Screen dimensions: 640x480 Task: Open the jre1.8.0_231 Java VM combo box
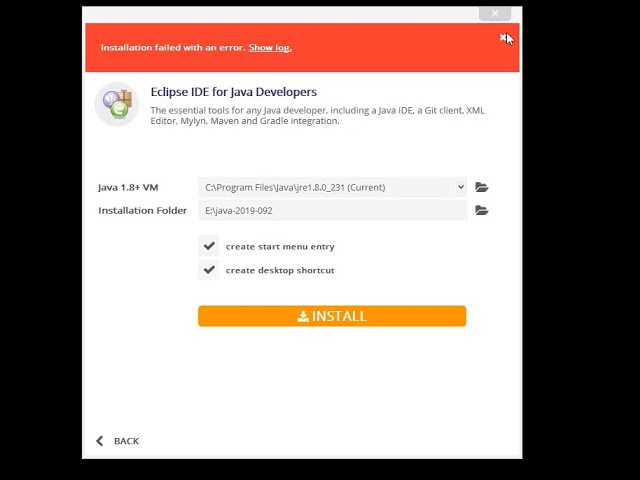tap(332, 187)
